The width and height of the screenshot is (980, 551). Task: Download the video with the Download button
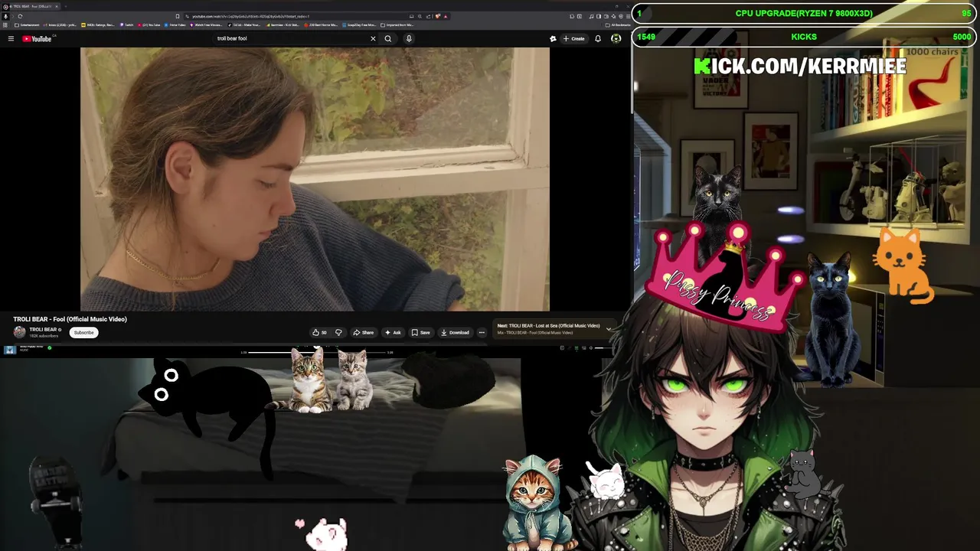(455, 332)
